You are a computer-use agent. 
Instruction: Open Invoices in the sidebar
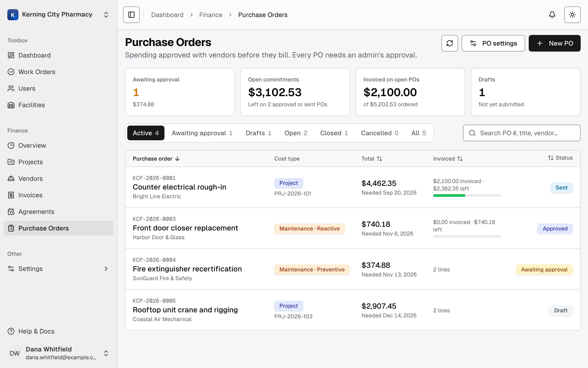click(x=58, y=195)
